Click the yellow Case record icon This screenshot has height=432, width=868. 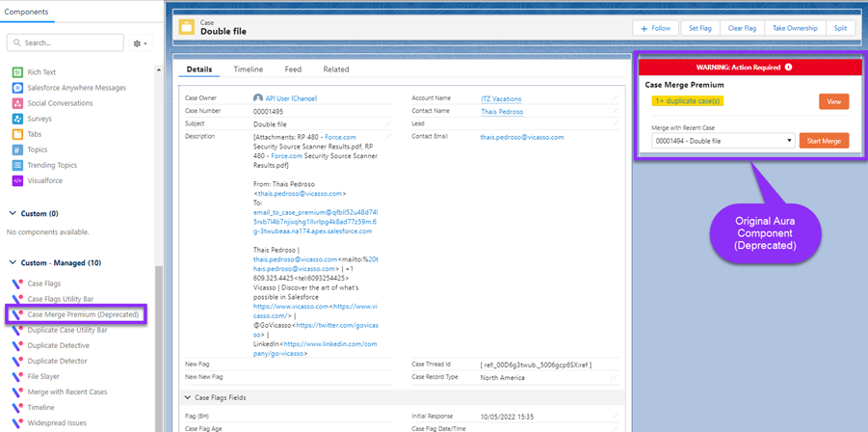(187, 27)
